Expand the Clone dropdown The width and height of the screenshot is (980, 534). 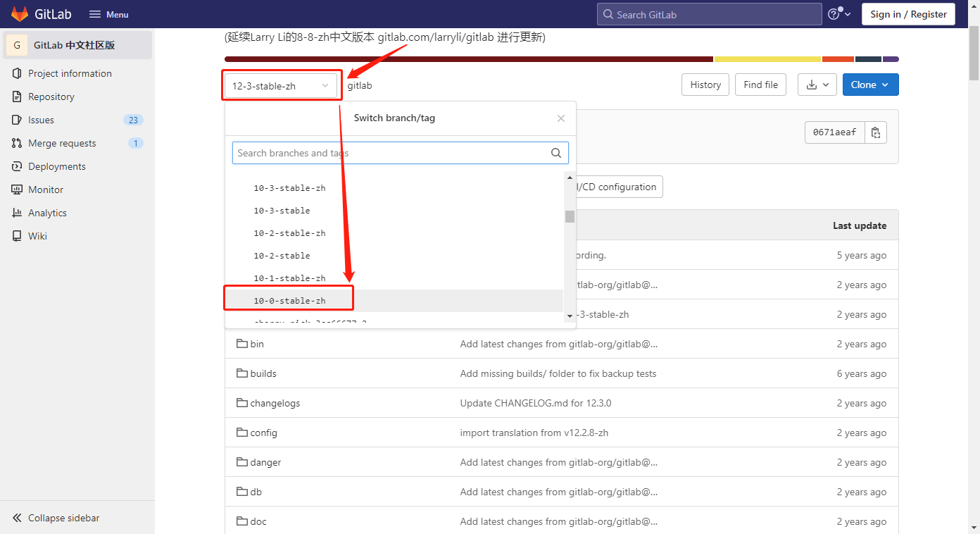[x=870, y=84]
